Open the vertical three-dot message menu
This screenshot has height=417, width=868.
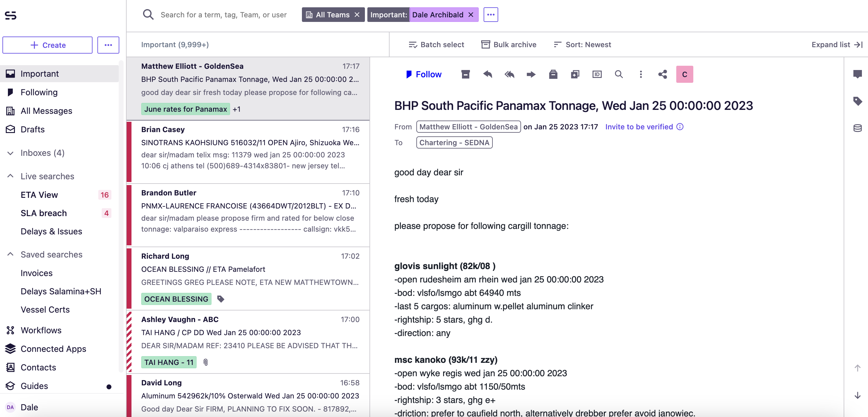641,74
